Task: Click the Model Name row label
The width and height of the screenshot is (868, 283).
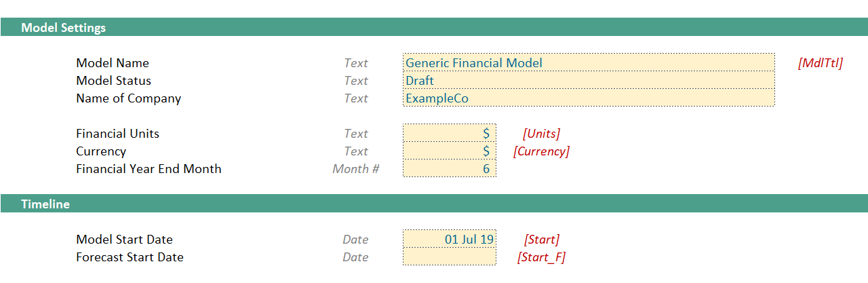Action: [x=113, y=63]
